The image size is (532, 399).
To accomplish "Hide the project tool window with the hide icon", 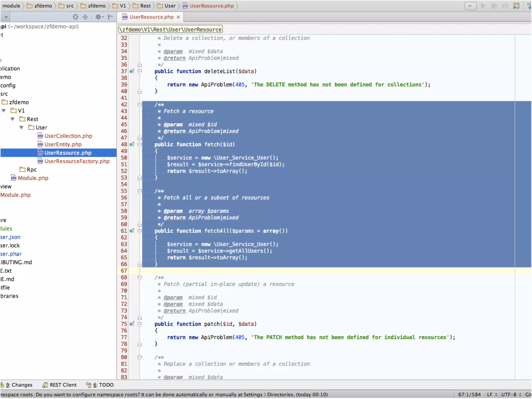I will click(x=110, y=17).
